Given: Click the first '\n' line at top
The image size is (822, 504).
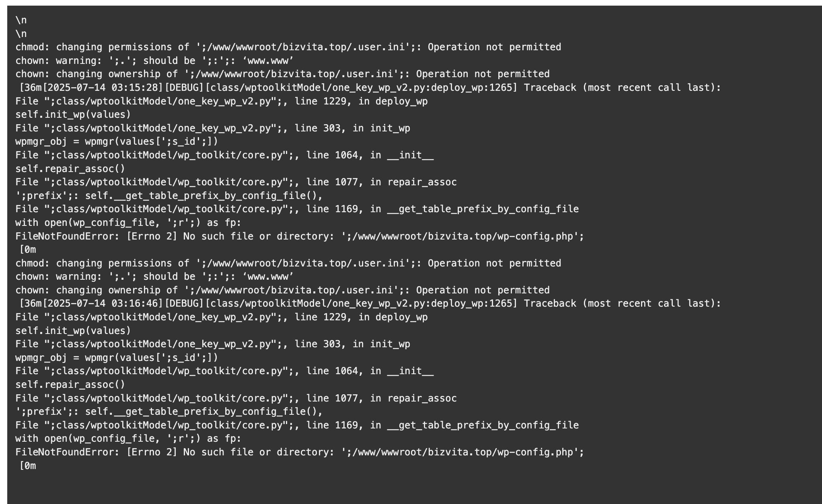Looking at the screenshot, I should click(x=21, y=20).
